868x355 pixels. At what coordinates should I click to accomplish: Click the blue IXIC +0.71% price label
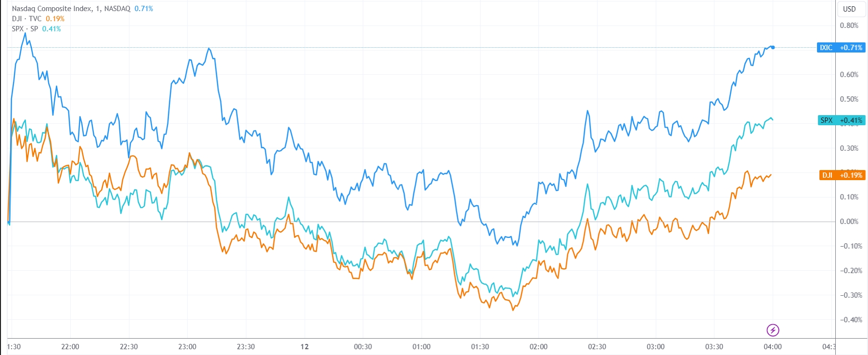click(841, 48)
